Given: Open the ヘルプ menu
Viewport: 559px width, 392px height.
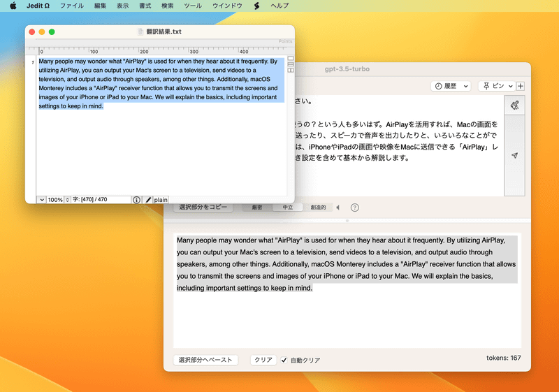Looking at the screenshot, I should pyautogui.click(x=279, y=6).
